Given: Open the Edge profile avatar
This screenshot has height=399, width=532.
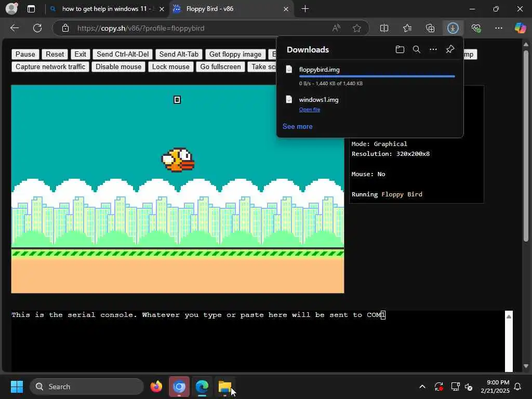Looking at the screenshot, I should pos(12,9).
